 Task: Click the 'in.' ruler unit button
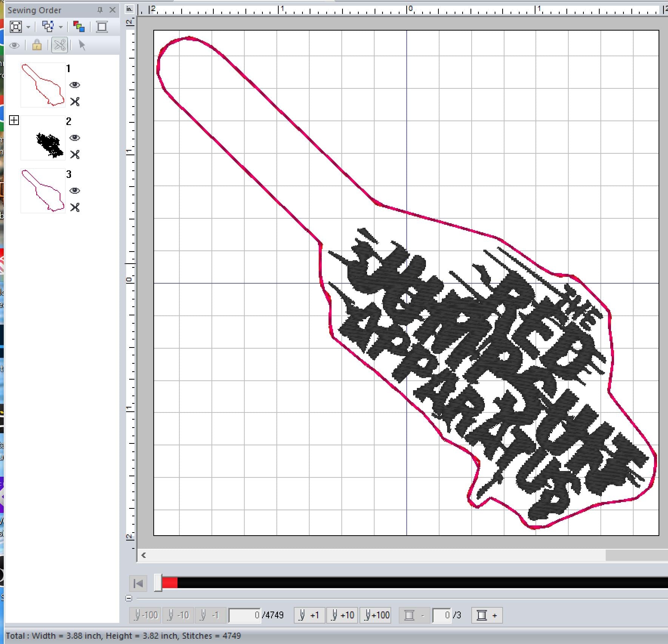tap(130, 9)
